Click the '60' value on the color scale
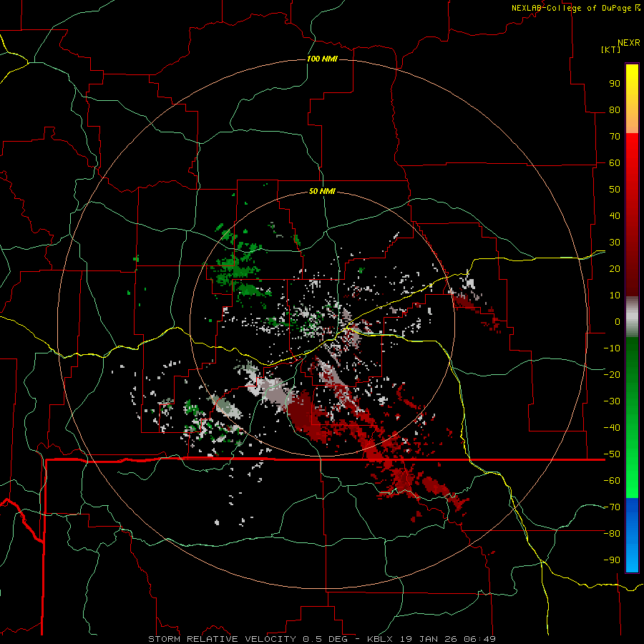 pos(615,162)
